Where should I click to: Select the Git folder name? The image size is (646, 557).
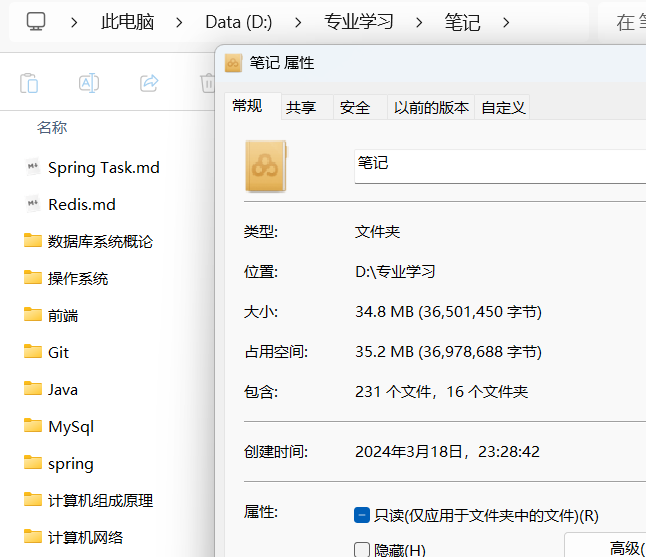(x=58, y=353)
